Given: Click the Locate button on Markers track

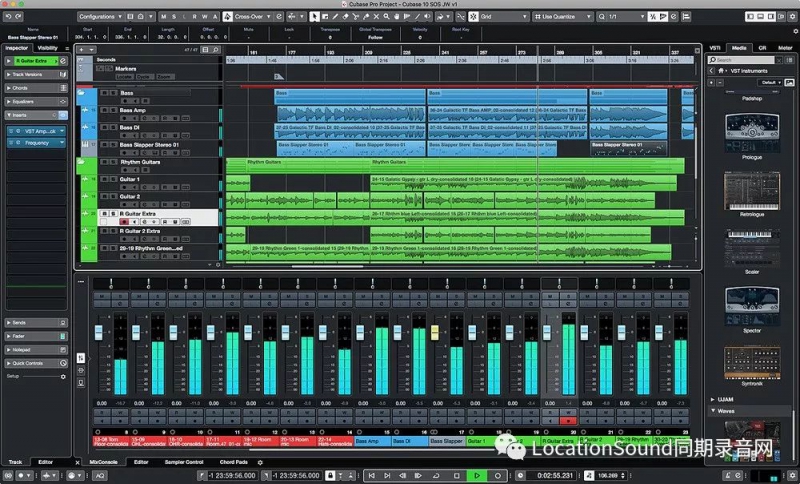Looking at the screenshot, I should pos(124,77).
